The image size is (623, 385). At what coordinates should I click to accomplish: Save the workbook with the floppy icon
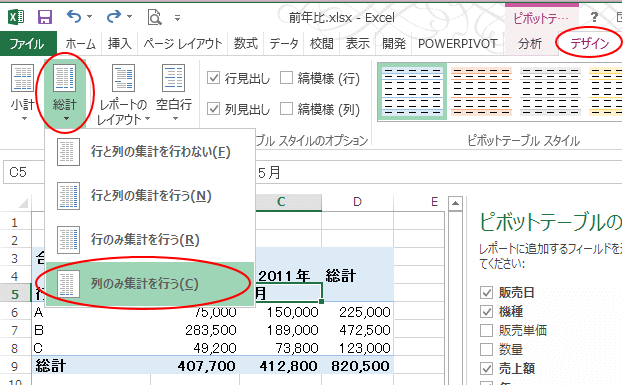[x=45, y=17]
